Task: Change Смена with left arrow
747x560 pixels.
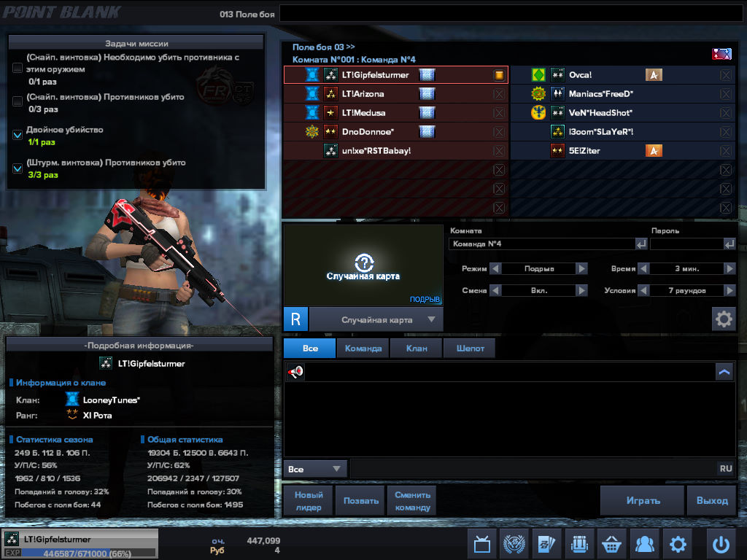Action: pyautogui.click(x=495, y=290)
